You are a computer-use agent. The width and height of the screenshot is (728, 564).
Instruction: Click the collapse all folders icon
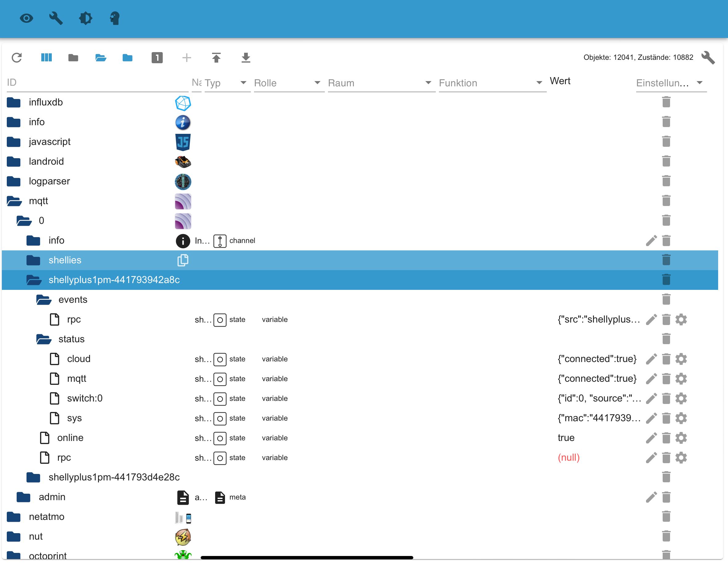tap(73, 58)
